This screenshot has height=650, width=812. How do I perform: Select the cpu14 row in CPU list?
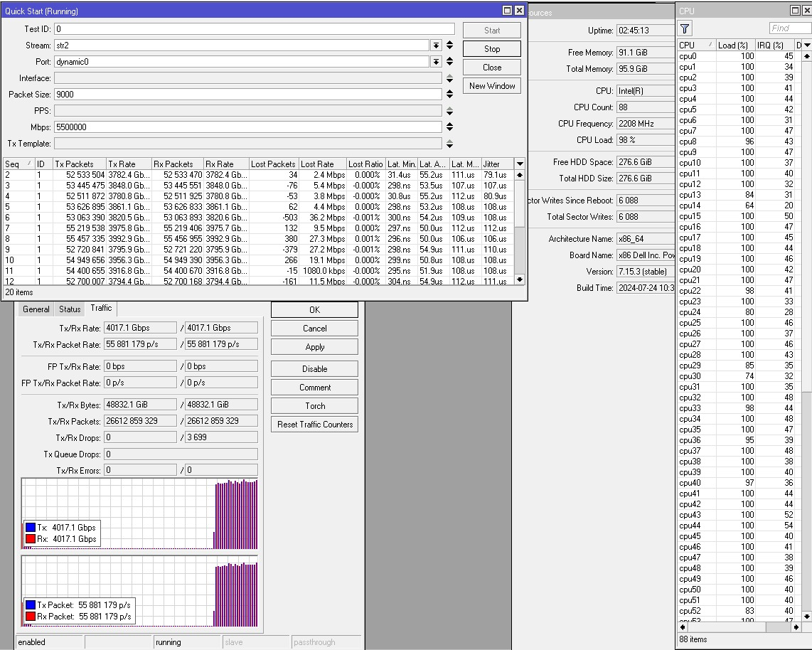click(x=739, y=205)
